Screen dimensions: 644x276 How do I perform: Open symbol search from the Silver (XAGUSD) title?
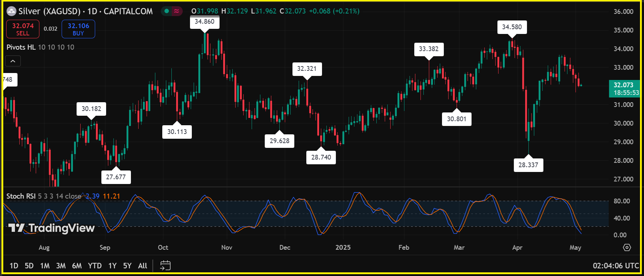point(49,11)
